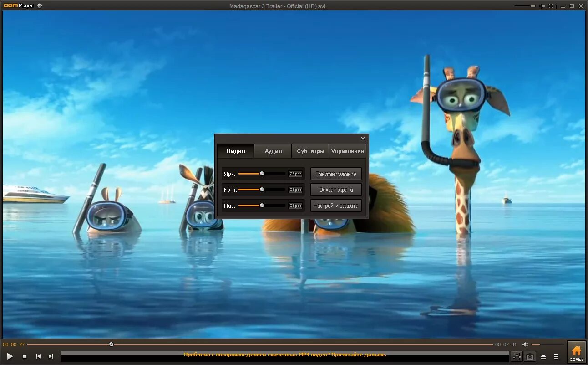Screen dimensions: 588x365
Task: Click the elapsed time 00:00:27
Action: click(14, 344)
